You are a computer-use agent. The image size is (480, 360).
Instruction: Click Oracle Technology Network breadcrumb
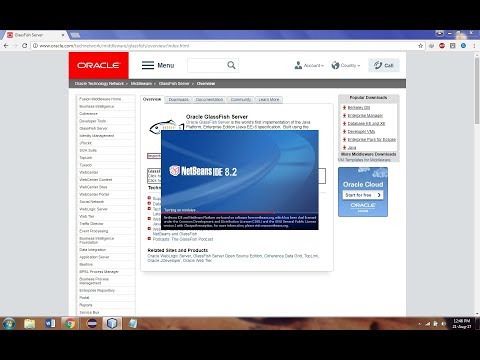pos(99,84)
